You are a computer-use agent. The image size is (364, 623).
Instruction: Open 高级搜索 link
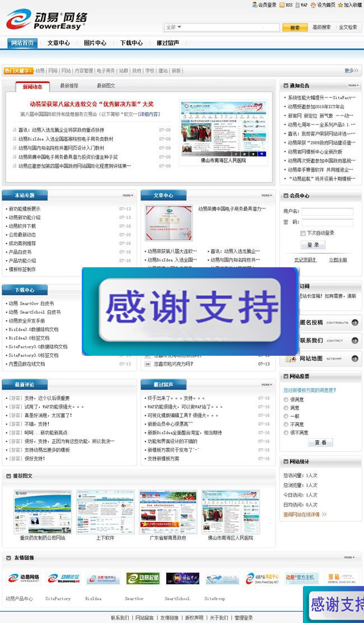coord(321,27)
